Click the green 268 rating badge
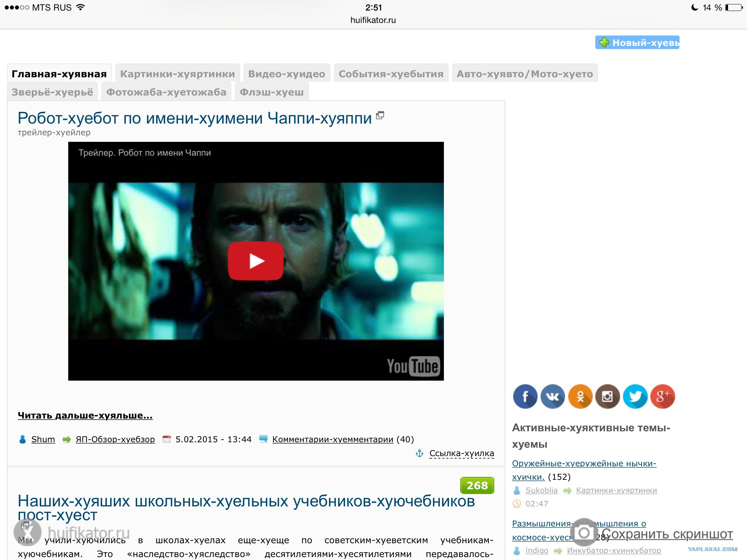 click(477, 485)
